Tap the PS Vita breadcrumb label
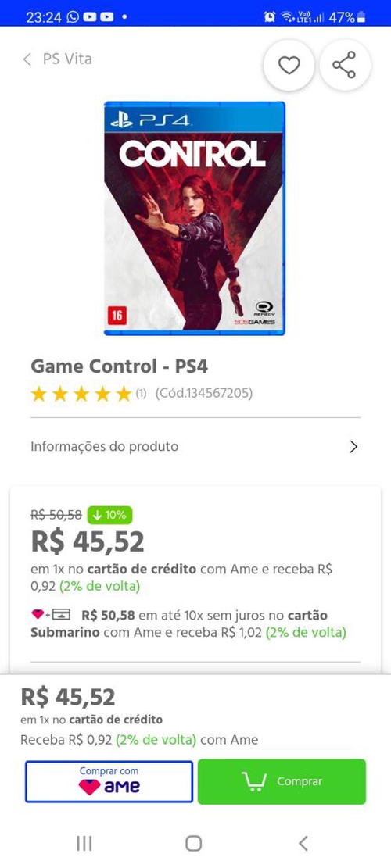The height and width of the screenshot is (868, 391). pos(67,59)
